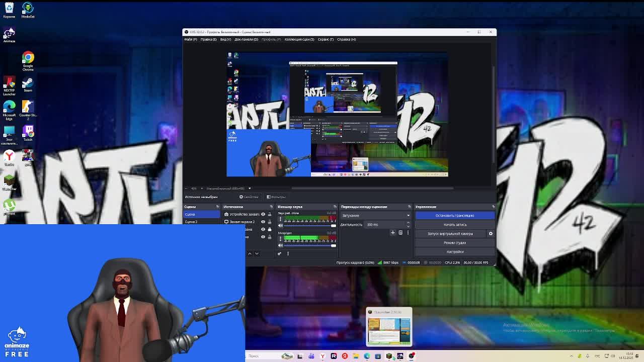Toggle visibility of the fourth source
Image resolution: width=644 pixels, height=362 pixels.
tap(263, 237)
